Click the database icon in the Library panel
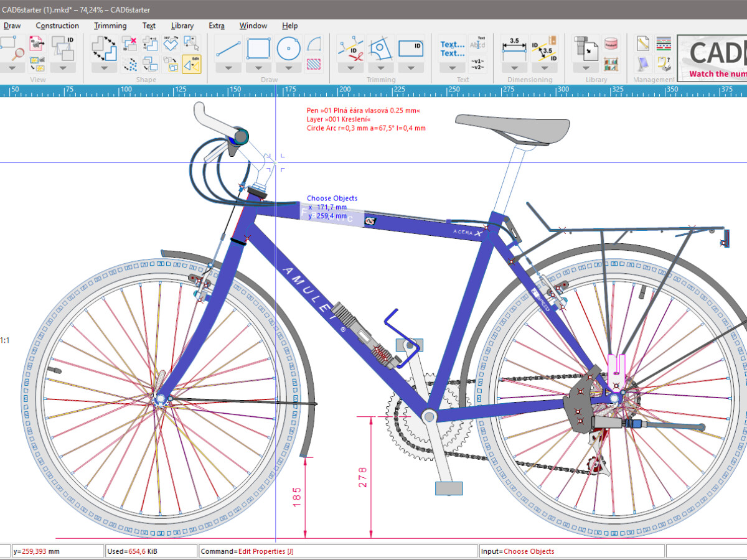Screen dimensions: 747x560 [x=611, y=43]
